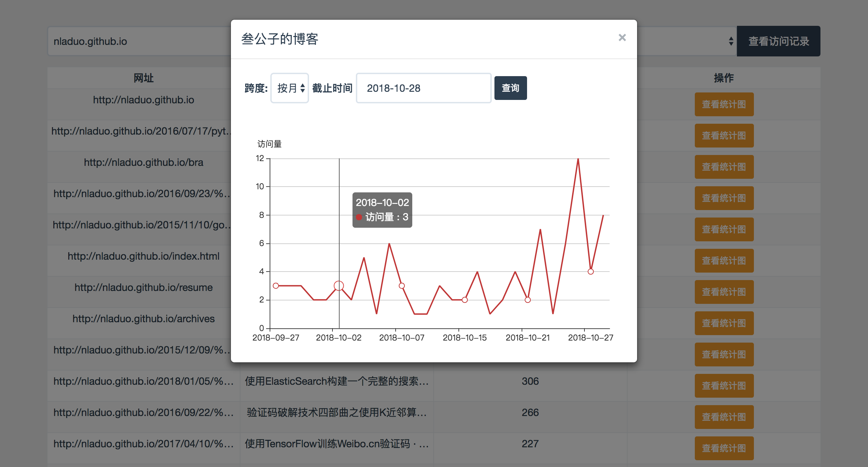This screenshot has height=467, width=868.
Task: Click the 2018-10-07 data point marker
Action: click(x=402, y=286)
